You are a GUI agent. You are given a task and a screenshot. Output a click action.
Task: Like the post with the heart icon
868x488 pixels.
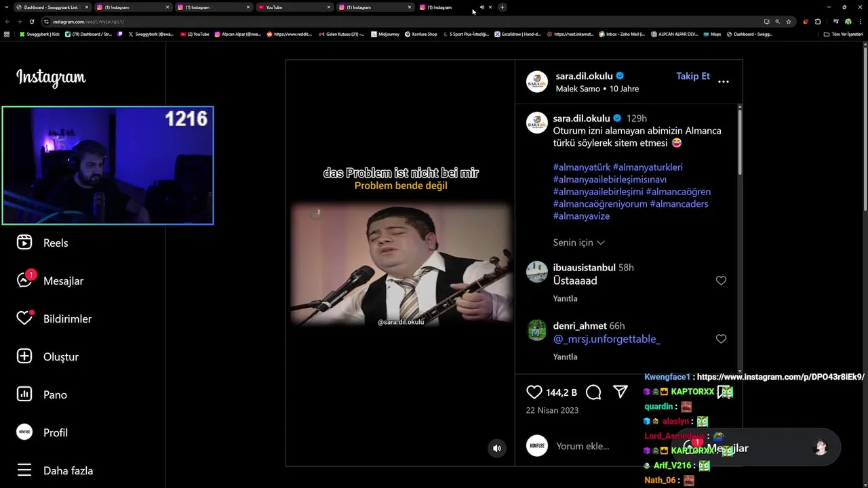(534, 392)
